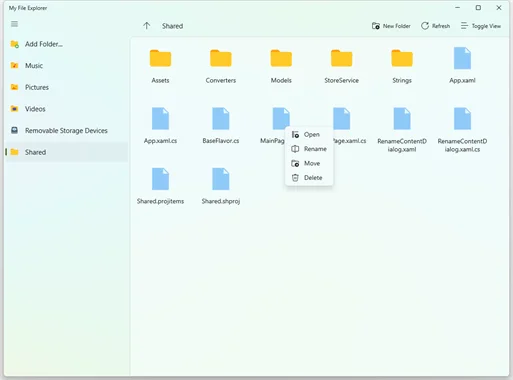Image resolution: width=513 pixels, height=380 pixels.
Task: Open Videos in the sidebar
Action: (x=28, y=109)
